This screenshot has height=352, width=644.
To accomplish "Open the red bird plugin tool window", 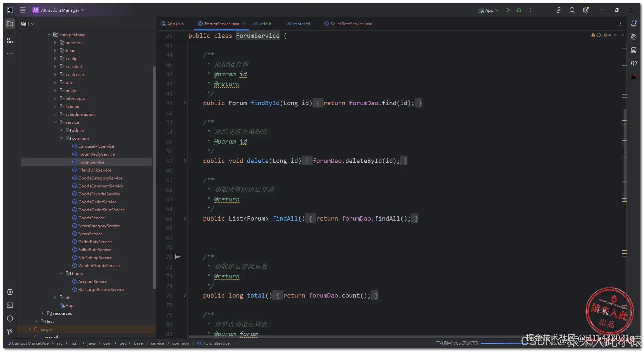I will [x=634, y=77].
